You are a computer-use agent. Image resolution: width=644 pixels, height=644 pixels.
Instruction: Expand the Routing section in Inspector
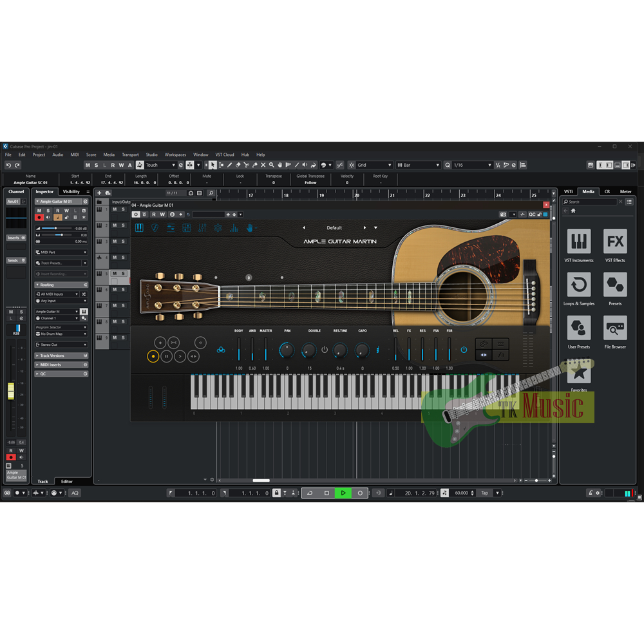(x=61, y=285)
